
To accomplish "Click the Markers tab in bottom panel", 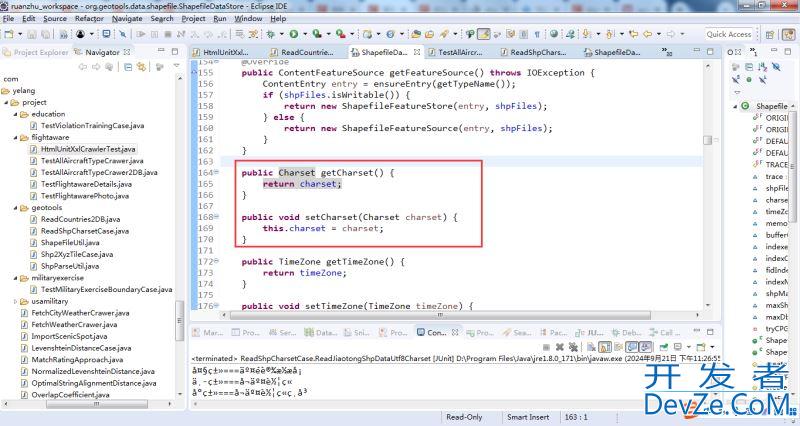I will 208,333.
